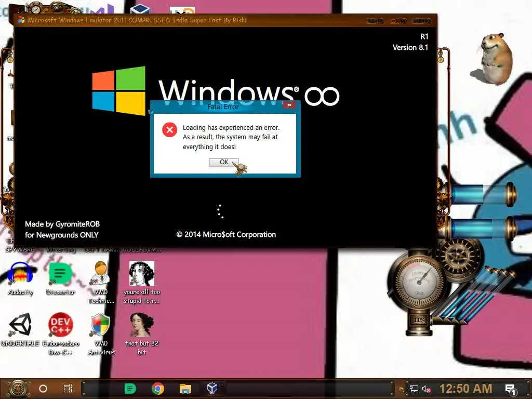Click OK in the Fatal Error dialog
The width and height of the screenshot is (532, 399).
[x=223, y=162]
